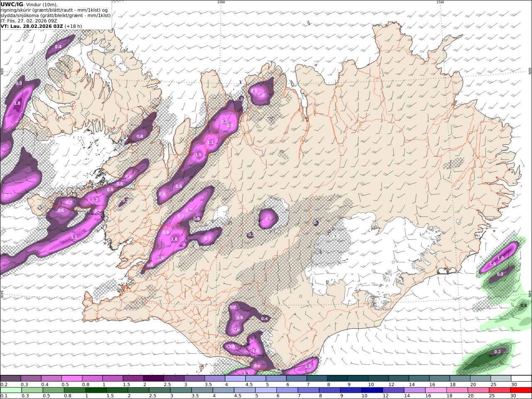Click the 1.8 value in the green offshore rain band
The height and width of the screenshot is (399, 532).
click(x=500, y=258)
